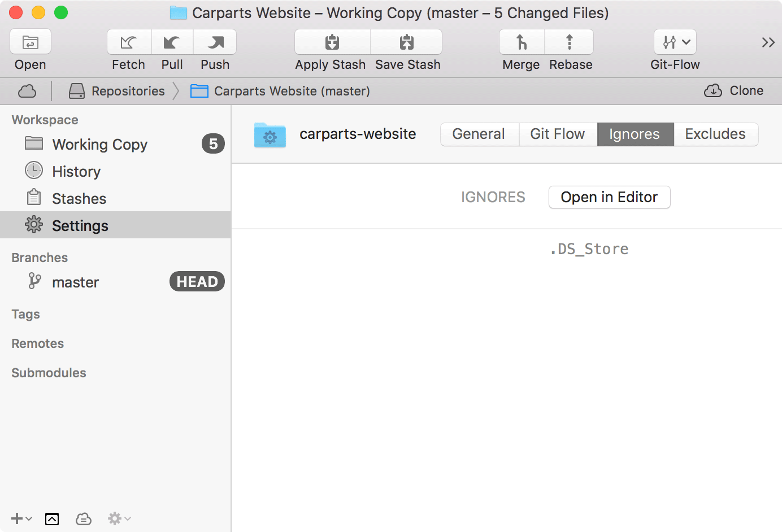The image size is (782, 532).
Task: Select Working Copy in the sidebar
Action: (x=99, y=145)
